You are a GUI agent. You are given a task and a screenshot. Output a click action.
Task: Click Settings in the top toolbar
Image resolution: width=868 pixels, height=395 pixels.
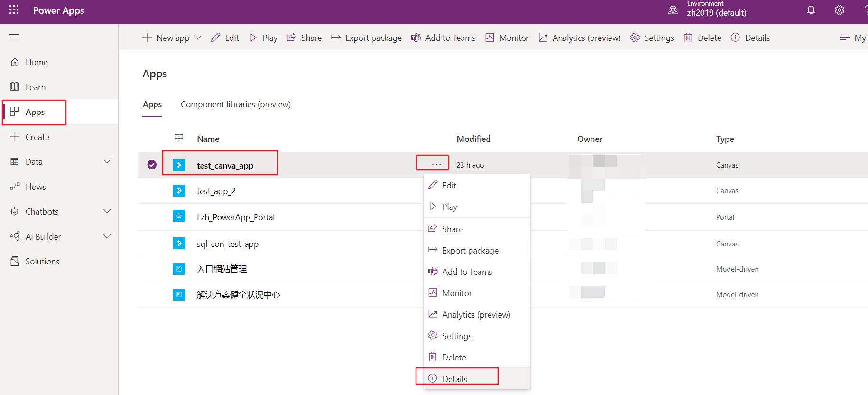point(652,38)
